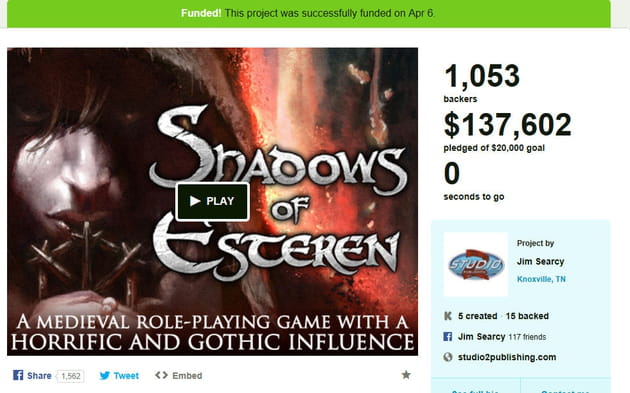
Task: View the 5 created projects
Action: pos(477,316)
